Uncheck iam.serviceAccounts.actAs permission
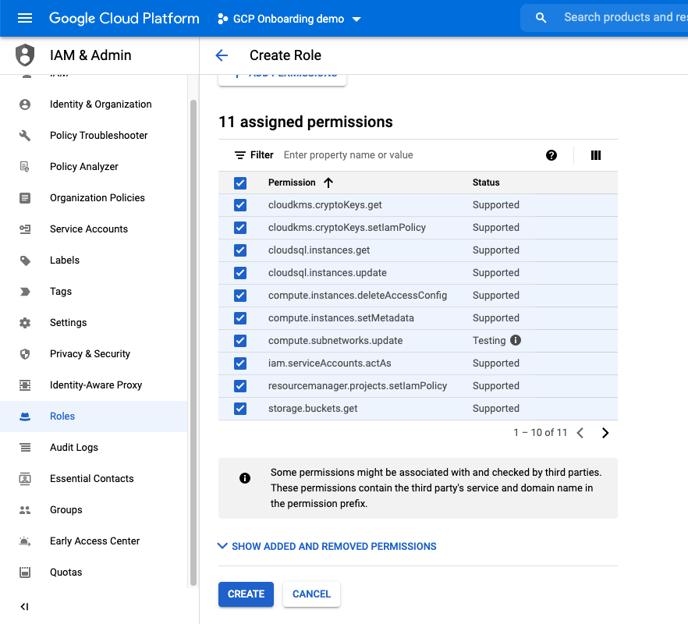The height and width of the screenshot is (624, 688). (240, 363)
